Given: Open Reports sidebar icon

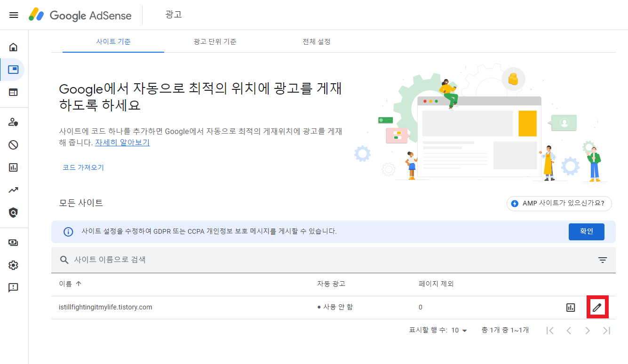Looking at the screenshot, I should pyautogui.click(x=13, y=167).
